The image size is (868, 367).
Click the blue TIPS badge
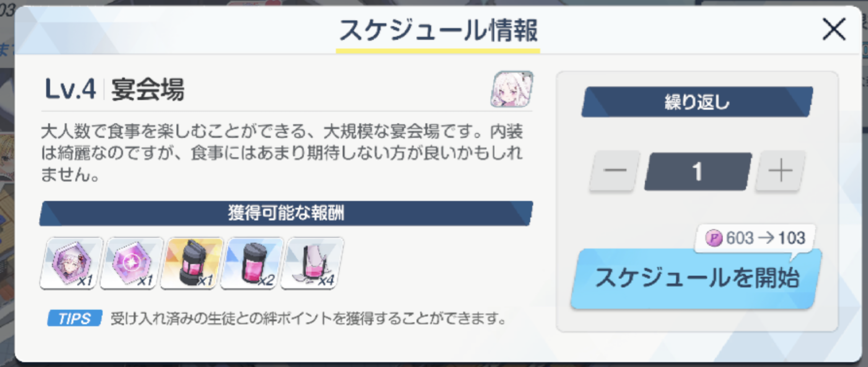[74, 318]
